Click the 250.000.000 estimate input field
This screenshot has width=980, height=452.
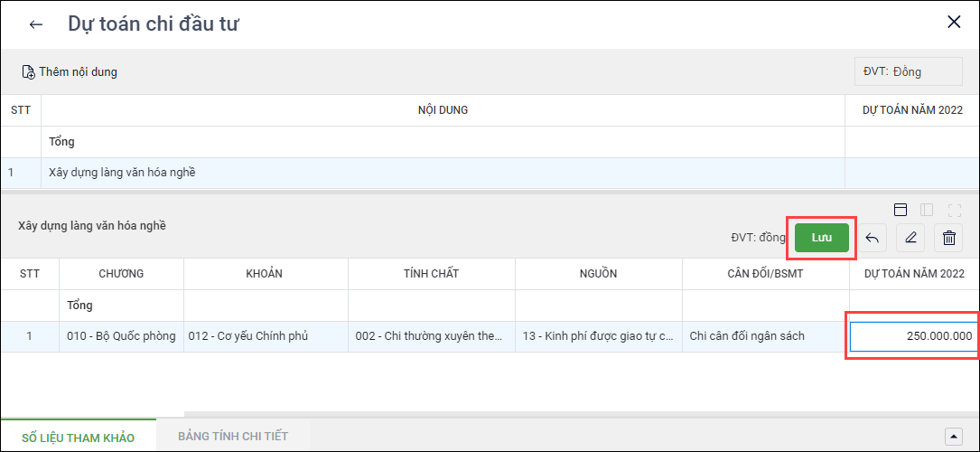(x=912, y=336)
